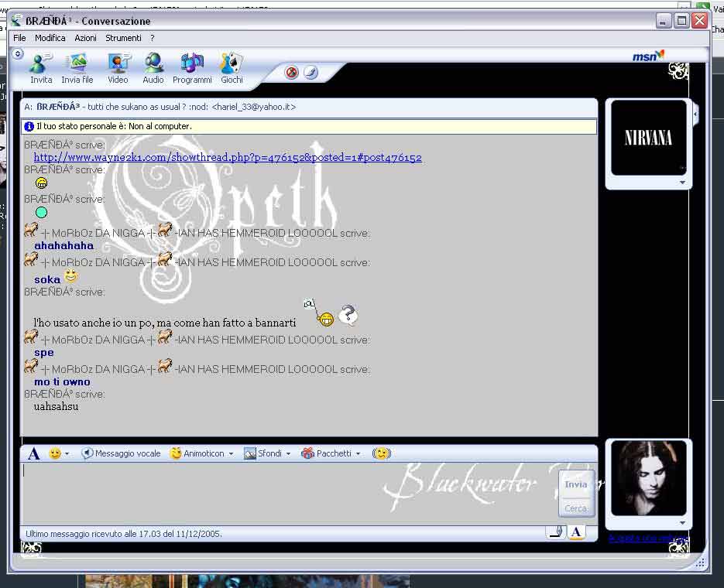The image size is (724, 588).
Task: Record a Messaggio vocale voice clip
Action: point(121,453)
